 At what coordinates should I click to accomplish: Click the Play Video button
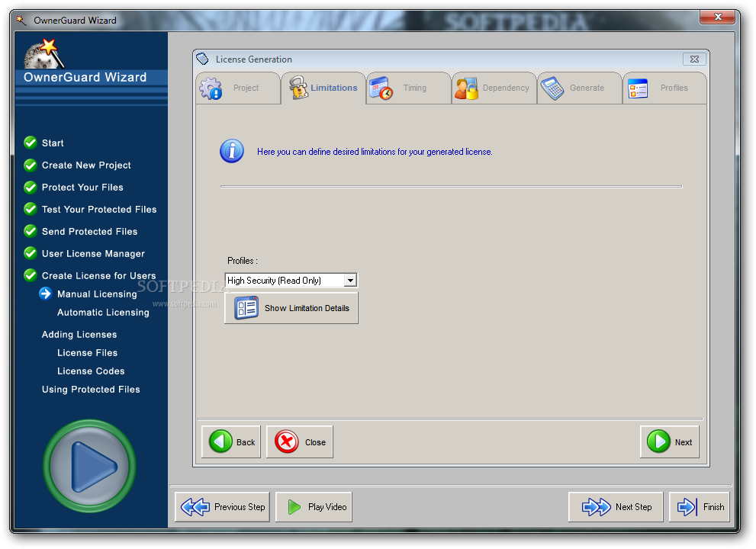314,507
